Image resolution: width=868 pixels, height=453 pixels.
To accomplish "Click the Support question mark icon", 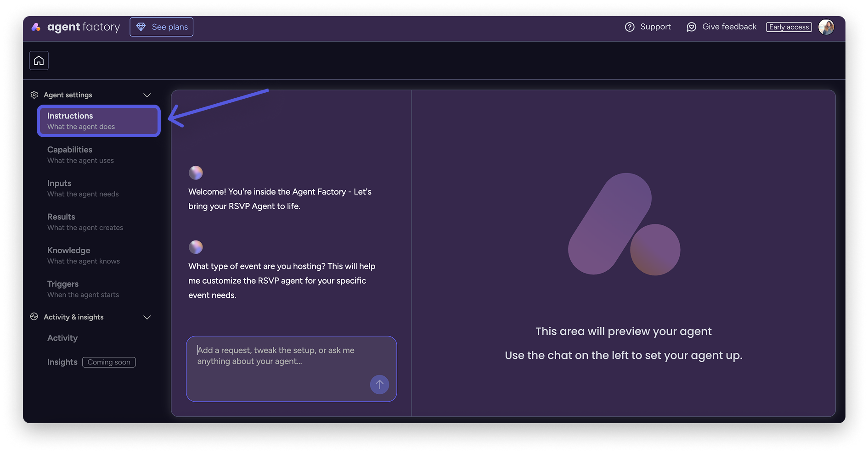I will [630, 27].
